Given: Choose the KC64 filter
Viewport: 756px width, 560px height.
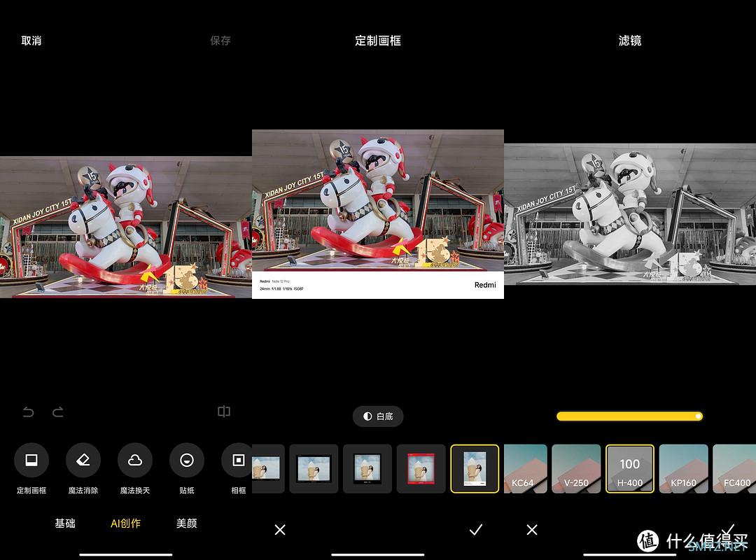Looking at the screenshot, I should (524, 469).
